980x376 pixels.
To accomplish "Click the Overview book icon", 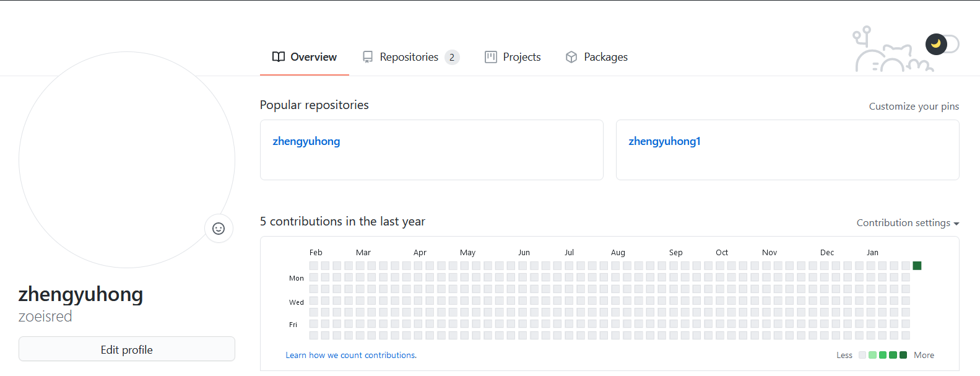I will [x=279, y=57].
